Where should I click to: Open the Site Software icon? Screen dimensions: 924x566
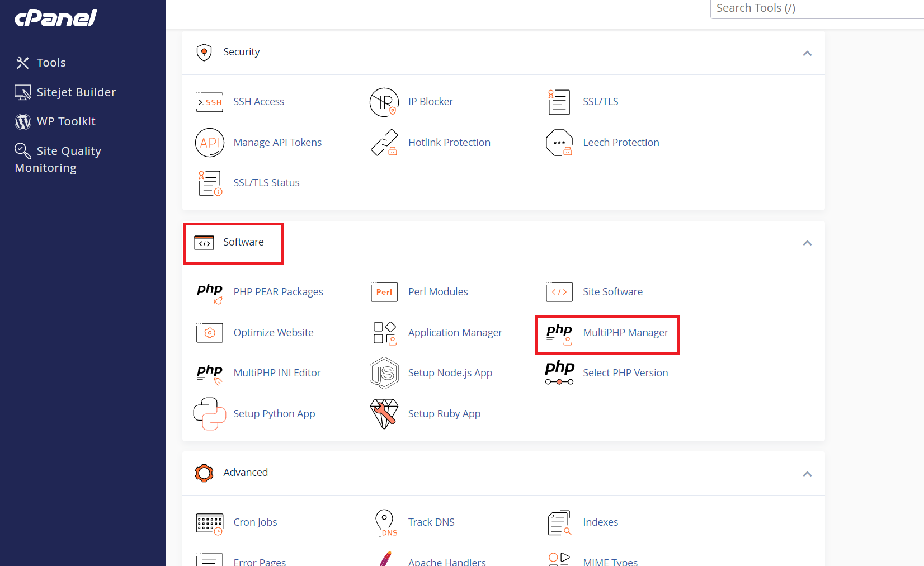point(559,292)
